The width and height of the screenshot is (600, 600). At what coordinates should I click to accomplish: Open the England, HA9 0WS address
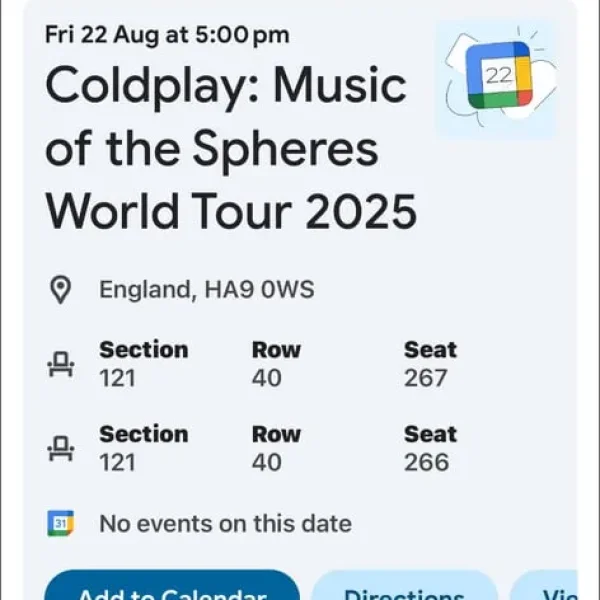(206, 291)
